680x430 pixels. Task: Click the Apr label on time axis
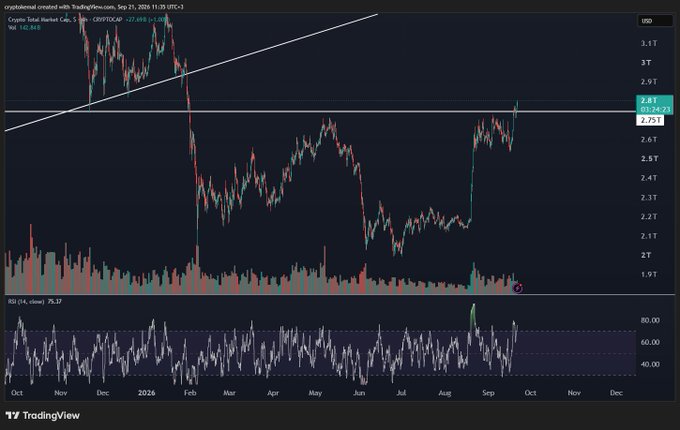[x=273, y=393]
